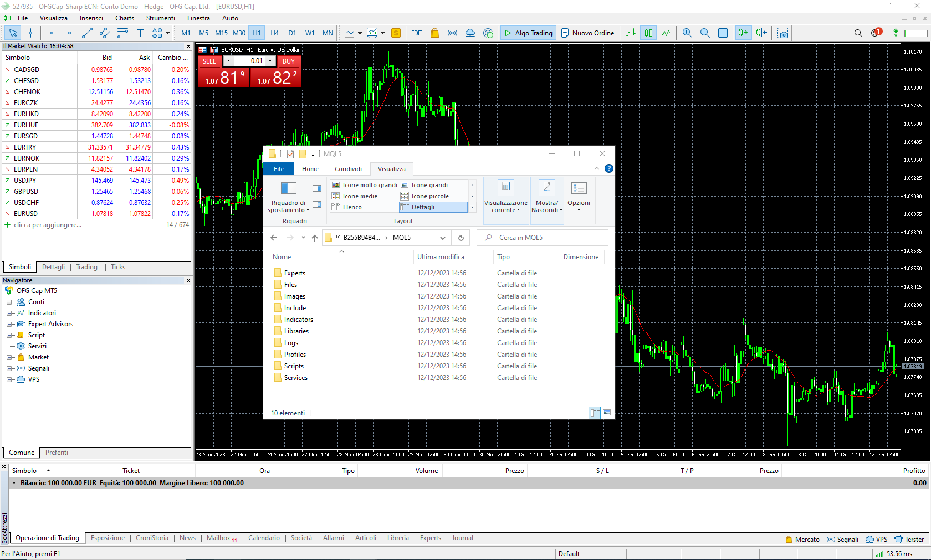This screenshot has width=931, height=560.
Task: Switch to Ticks tab in Market Watch
Action: tap(118, 267)
